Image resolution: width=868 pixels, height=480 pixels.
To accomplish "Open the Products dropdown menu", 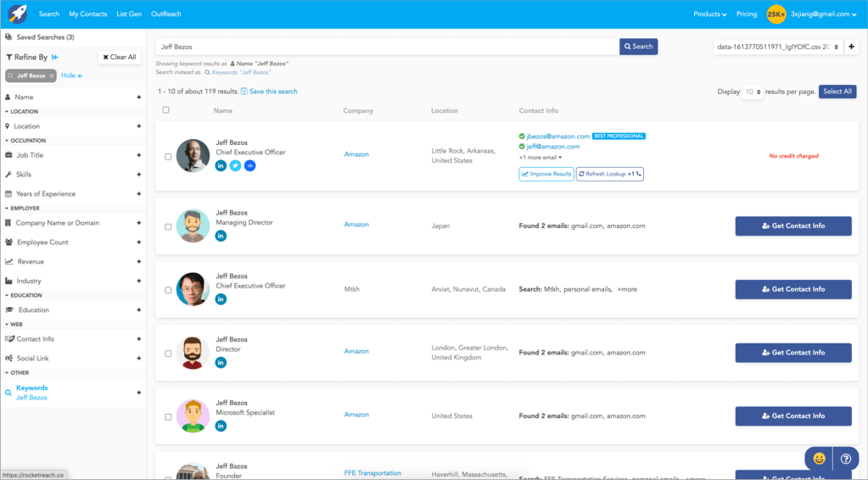I will coord(709,14).
